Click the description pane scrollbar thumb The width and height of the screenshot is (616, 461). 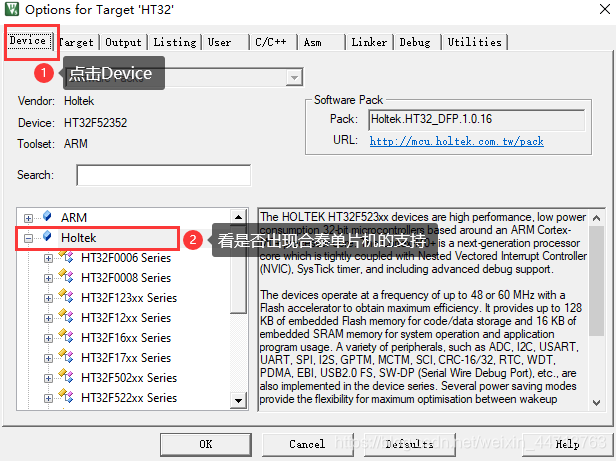(x=596, y=281)
